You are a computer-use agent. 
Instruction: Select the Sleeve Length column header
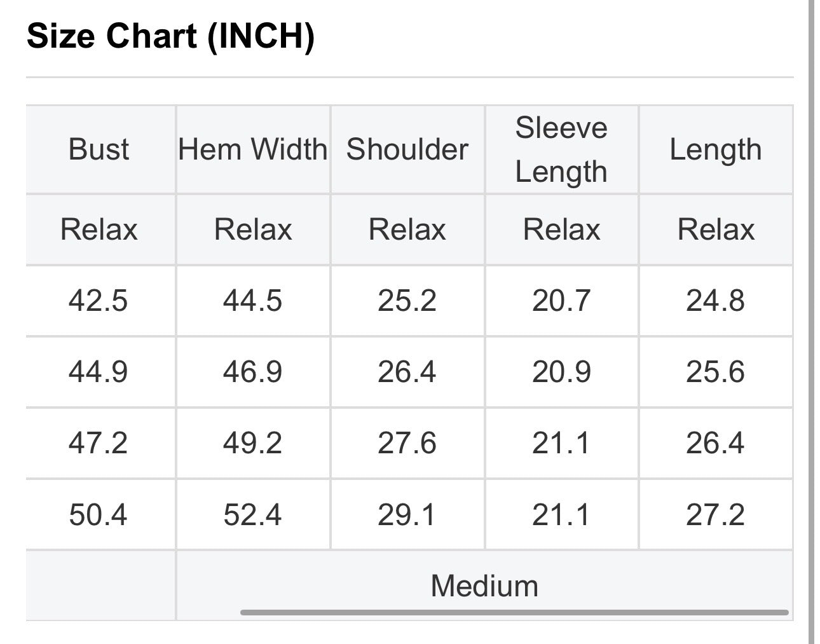click(561, 149)
